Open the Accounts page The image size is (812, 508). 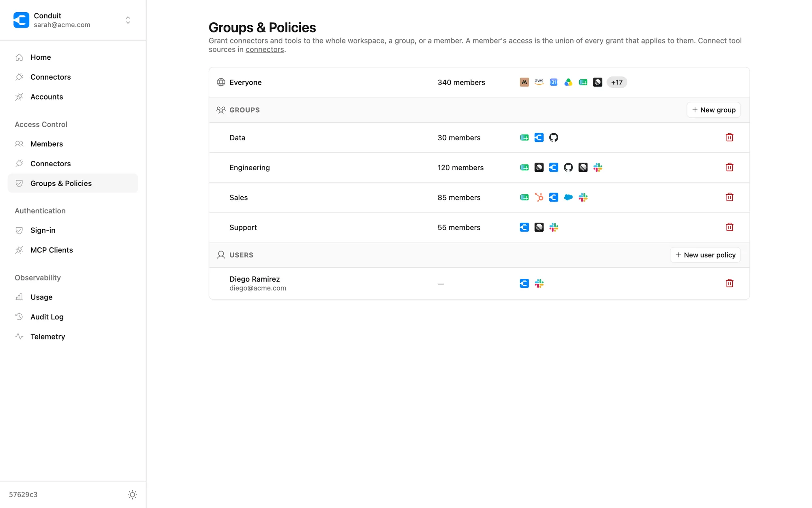[x=73, y=97]
